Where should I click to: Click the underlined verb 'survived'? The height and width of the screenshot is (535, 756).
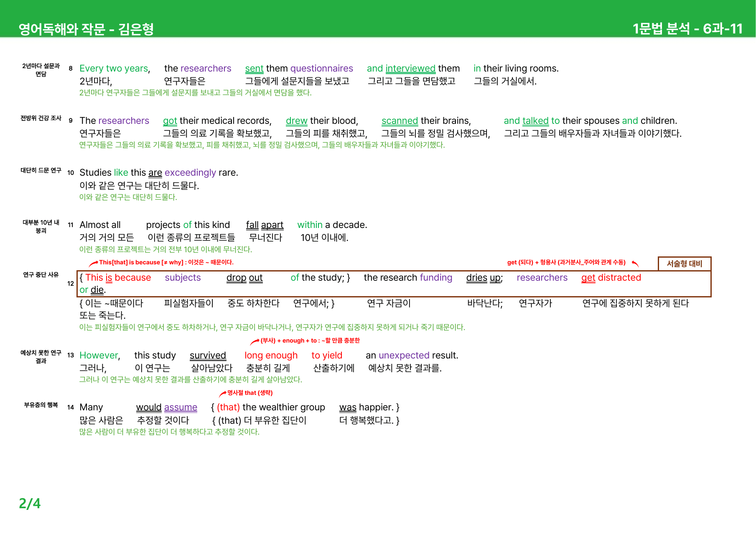tap(208, 356)
